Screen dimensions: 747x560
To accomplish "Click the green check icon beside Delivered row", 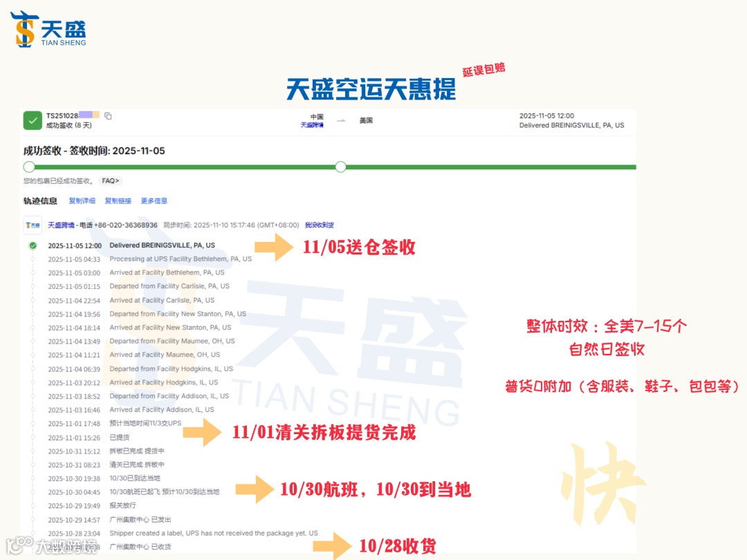I will pos(33,245).
